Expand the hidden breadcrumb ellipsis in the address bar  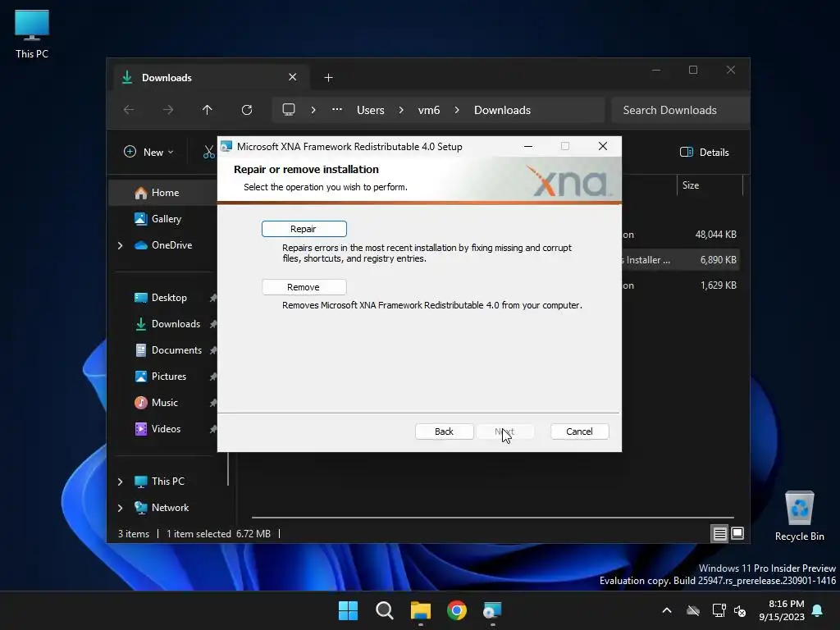(x=337, y=110)
